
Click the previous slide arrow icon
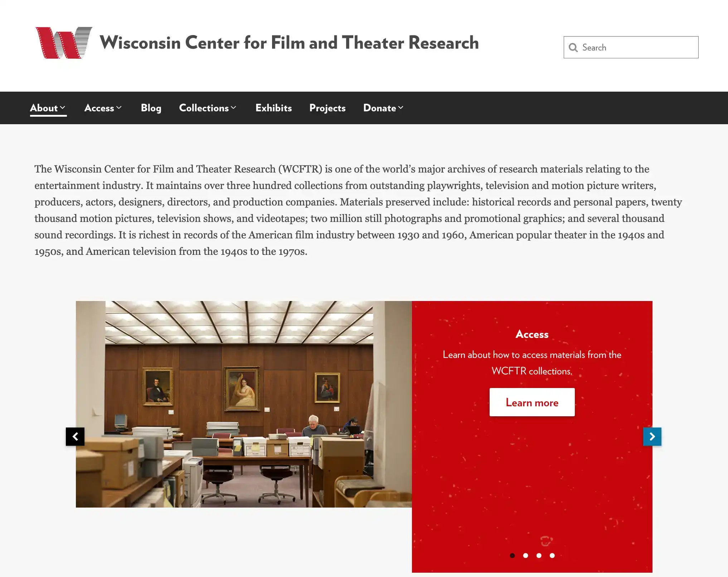pos(76,436)
